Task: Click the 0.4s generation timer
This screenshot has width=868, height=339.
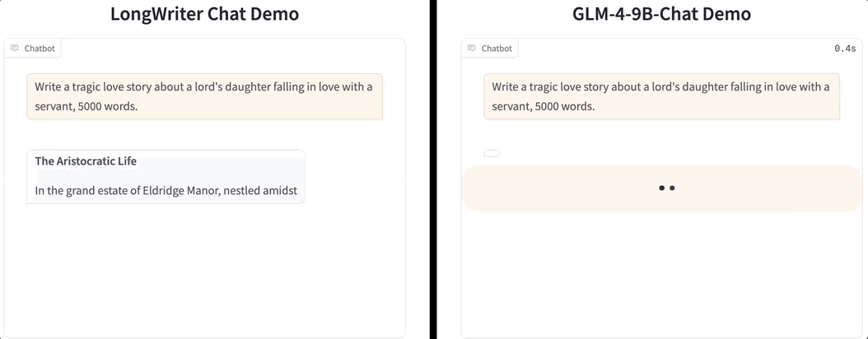Action: coord(845,49)
